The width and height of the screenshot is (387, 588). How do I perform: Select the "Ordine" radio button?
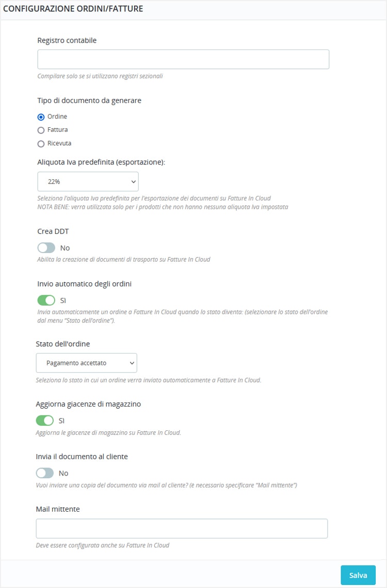[41, 116]
